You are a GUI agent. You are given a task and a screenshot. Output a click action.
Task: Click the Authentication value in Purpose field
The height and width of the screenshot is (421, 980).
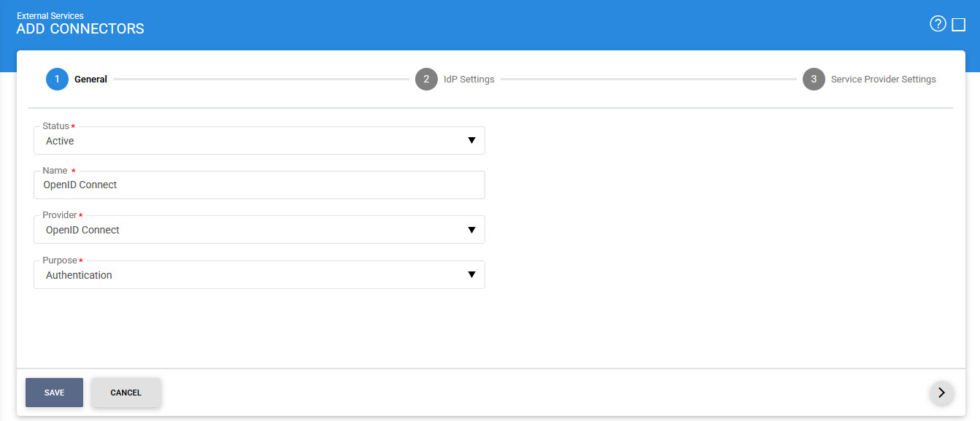79,275
